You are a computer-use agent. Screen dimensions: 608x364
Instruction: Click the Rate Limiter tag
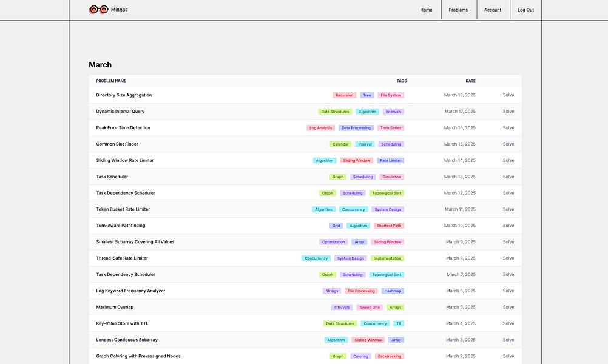pos(391,161)
